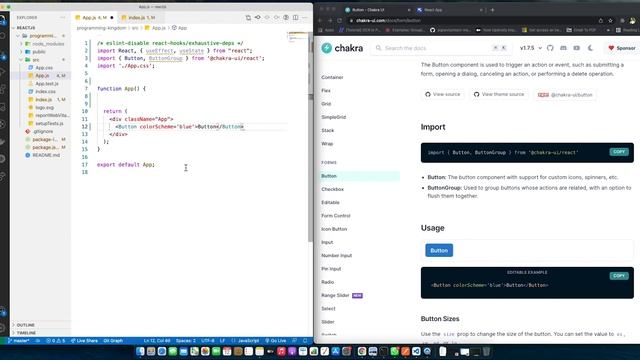Open errors and warnings count in status bar
This screenshot has height=360, width=640.
(x=56, y=341)
